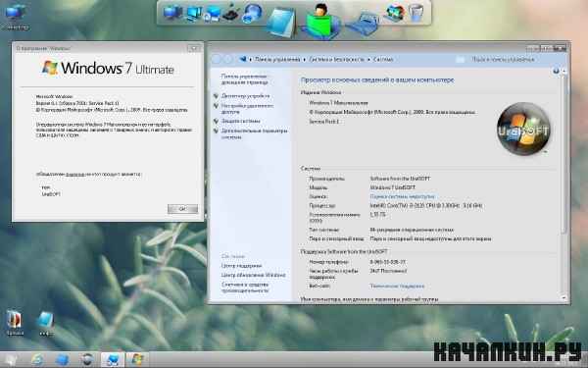The height and width of the screenshot is (368, 588).
Task: Open the blue folder icon on the taskbar
Action: [x=63, y=360]
